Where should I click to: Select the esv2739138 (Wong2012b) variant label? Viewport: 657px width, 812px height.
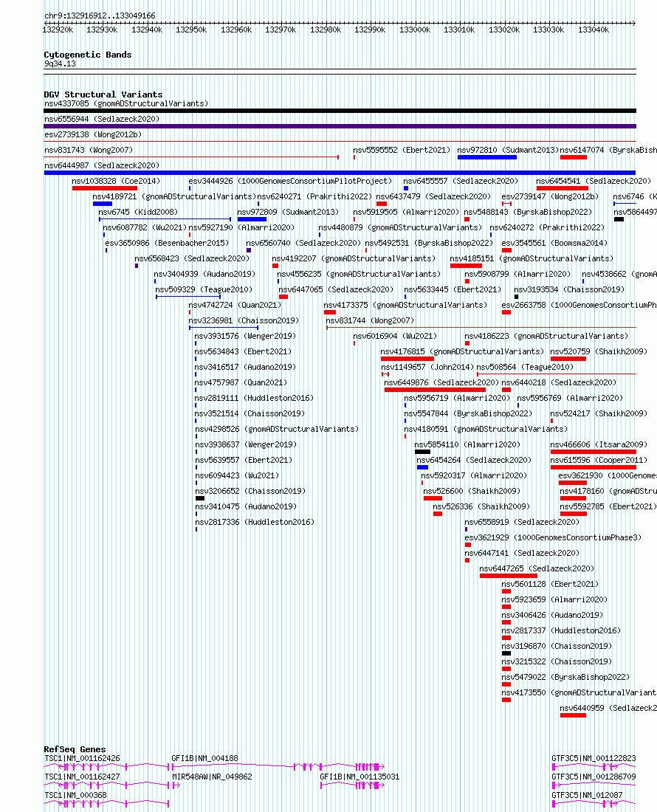[93, 134]
